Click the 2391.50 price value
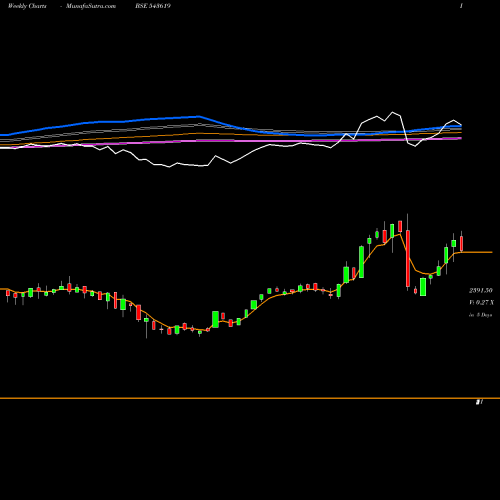Image resolution: width=500 pixels, height=500 pixels. tap(480, 291)
